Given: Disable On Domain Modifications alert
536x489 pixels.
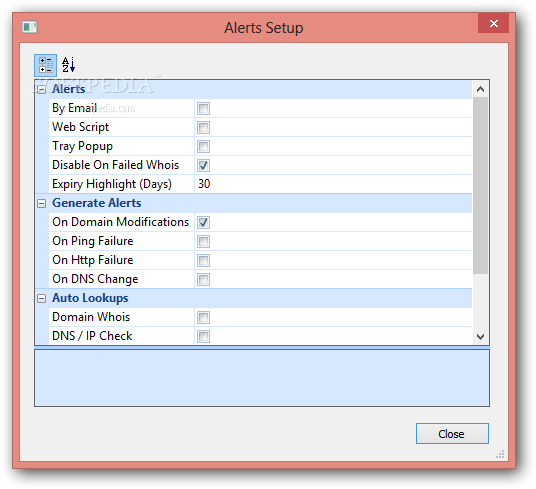Looking at the screenshot, I should (203, 222).
